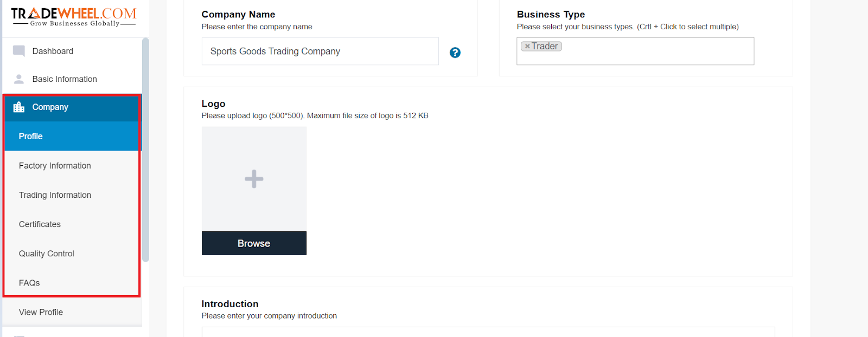
Task: Click the Basic Information person icon
Action: 19,79
